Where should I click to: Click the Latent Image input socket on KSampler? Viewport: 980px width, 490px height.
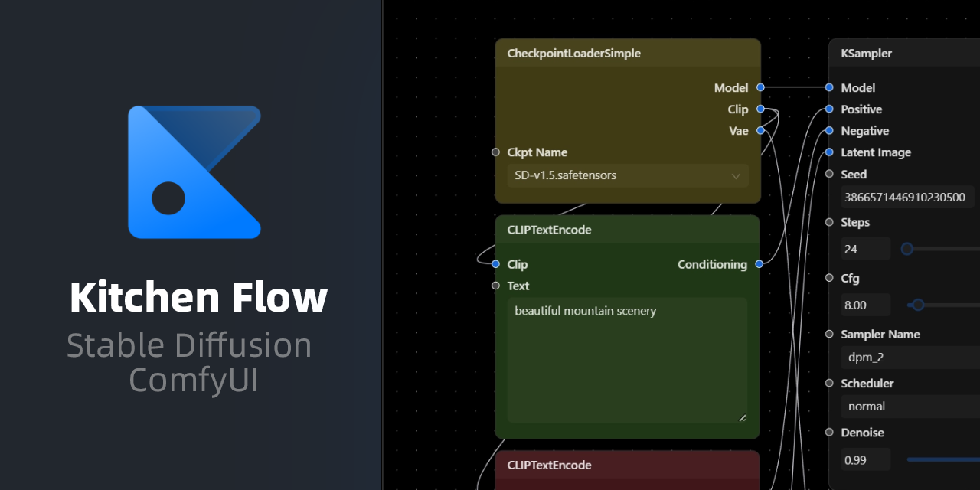[828, 152]
